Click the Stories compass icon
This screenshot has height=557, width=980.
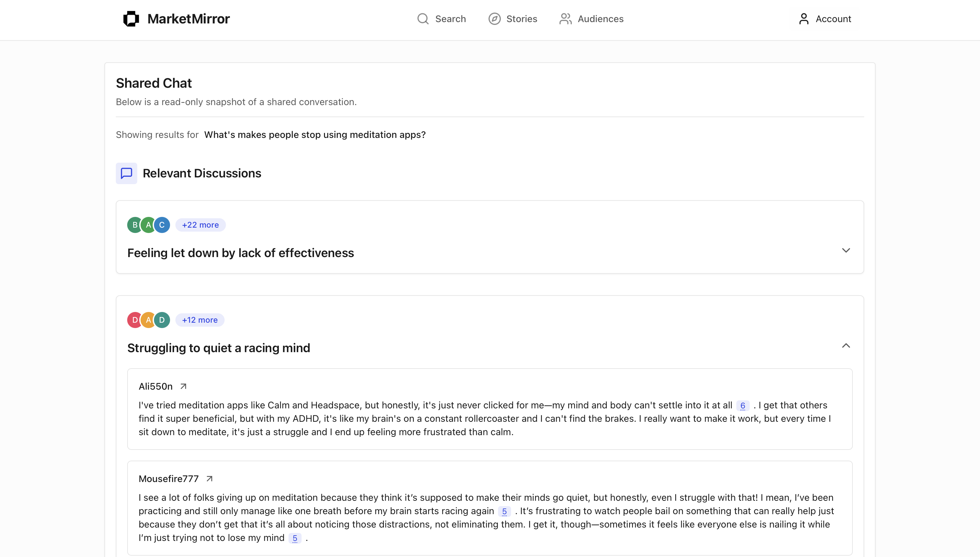(x=494, y=19)
